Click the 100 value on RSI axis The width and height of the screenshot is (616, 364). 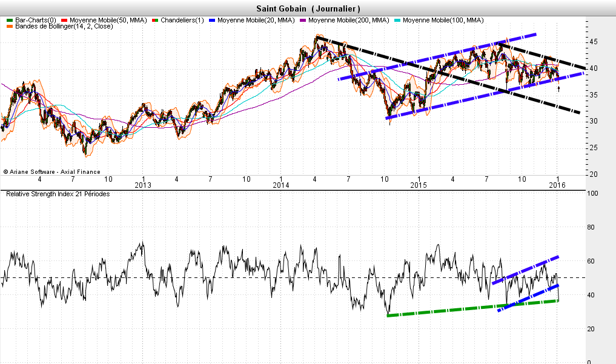pos(592,193)
